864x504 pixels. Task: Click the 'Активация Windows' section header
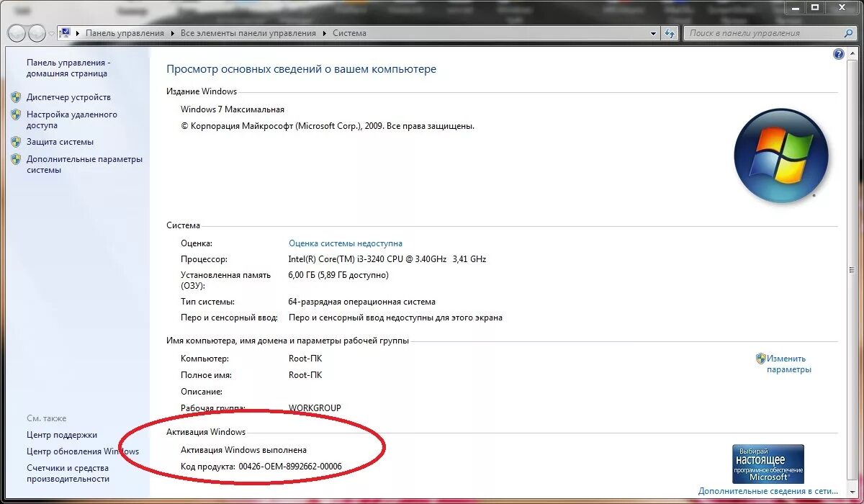point(206,432)
